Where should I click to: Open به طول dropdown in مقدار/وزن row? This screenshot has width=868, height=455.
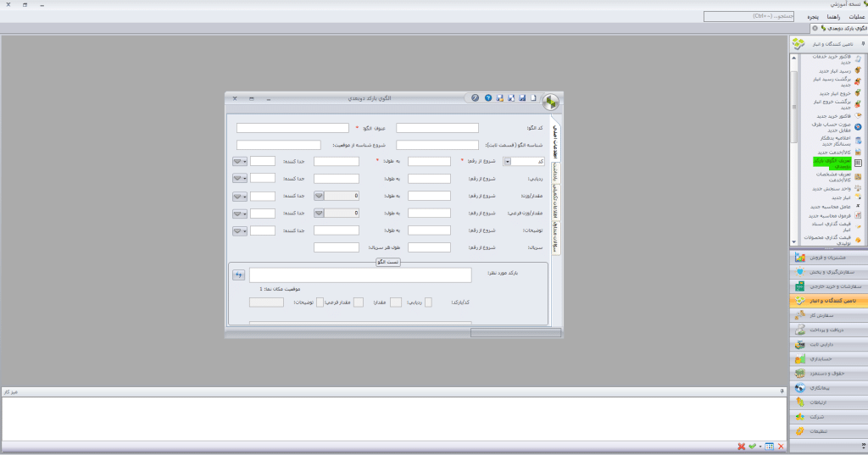(319, 196)
